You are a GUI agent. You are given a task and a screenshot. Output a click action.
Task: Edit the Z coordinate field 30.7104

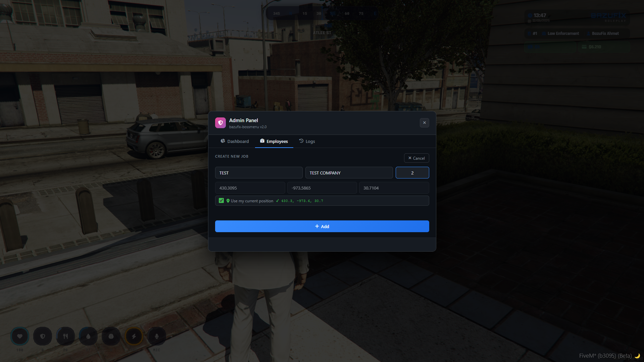(394, 188)
